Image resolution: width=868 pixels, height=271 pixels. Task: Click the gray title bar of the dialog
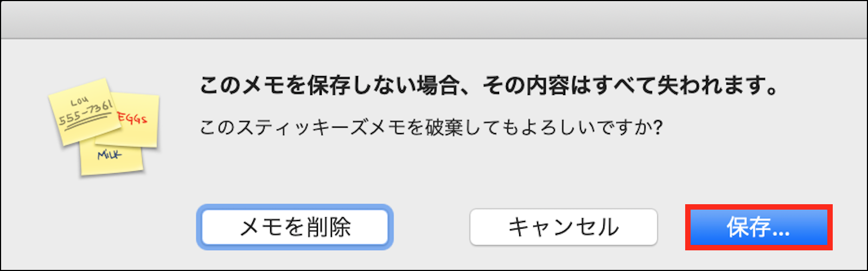434,20
